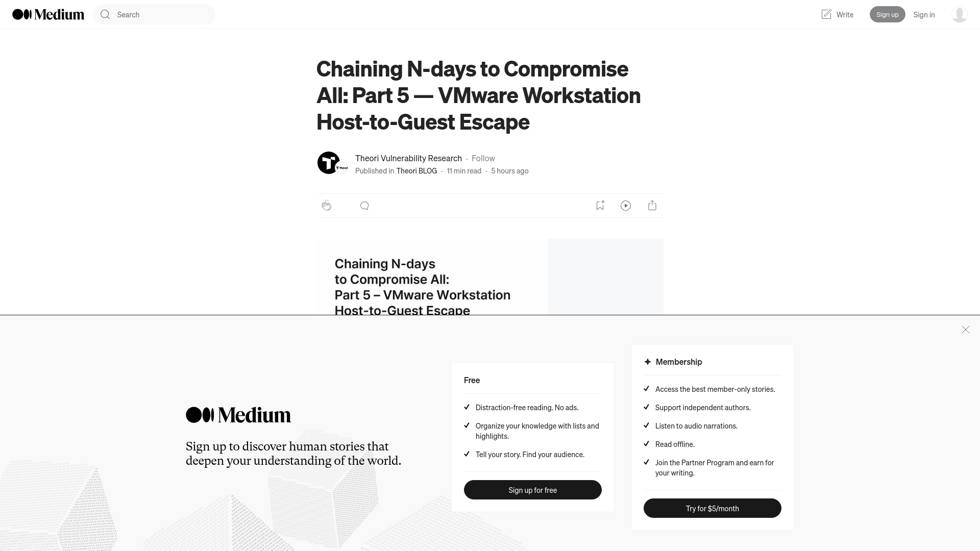Click the share icon

tap(652, 205)
